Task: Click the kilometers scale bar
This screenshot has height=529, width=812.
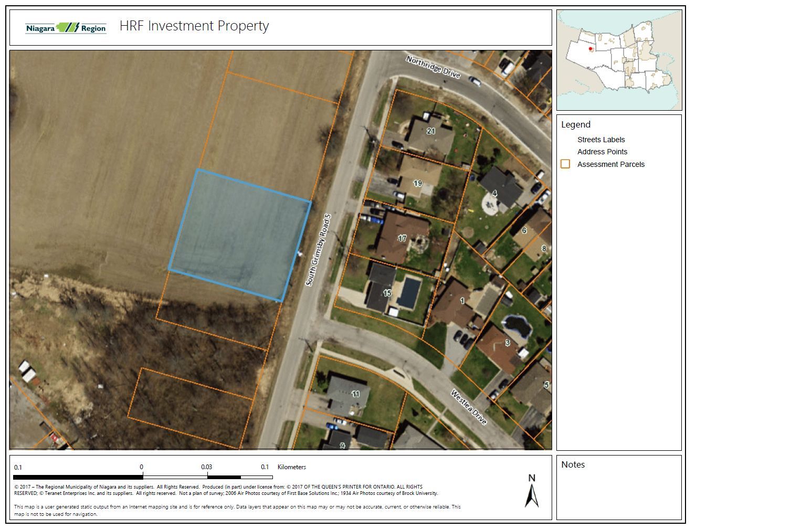Action: point(143,477)
